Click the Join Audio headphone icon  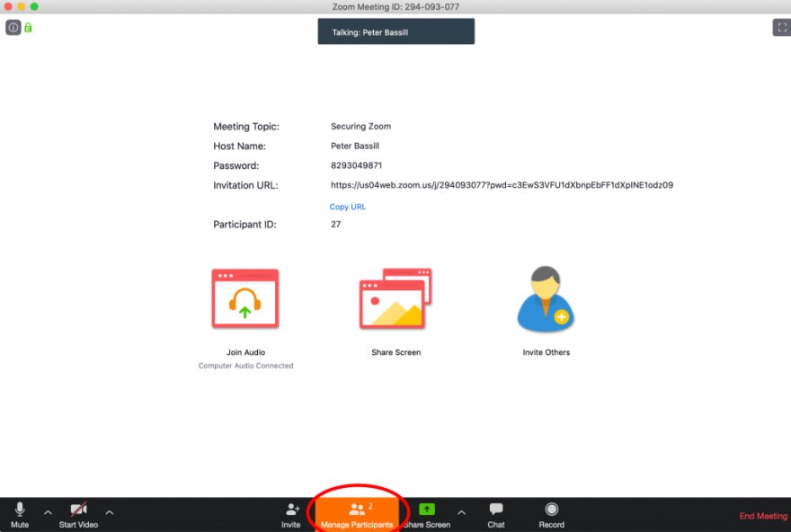point(245,298)
